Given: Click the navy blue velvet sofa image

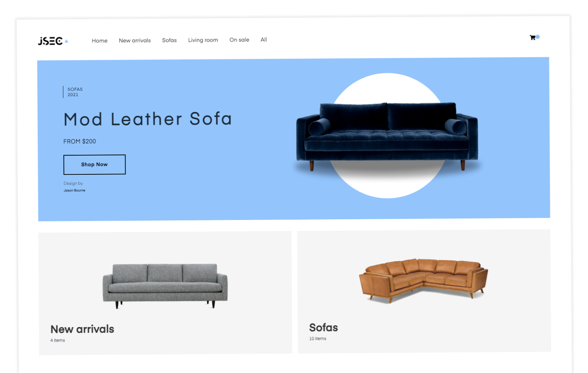Looking at the screenshot, I should click(387, 136).
